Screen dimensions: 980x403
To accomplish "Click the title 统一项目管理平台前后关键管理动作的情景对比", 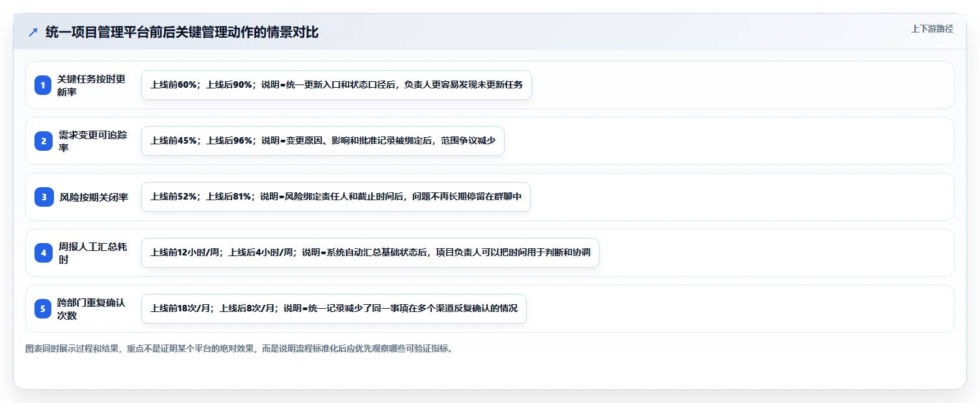I will pyautogui.click(x=182, y=32).
